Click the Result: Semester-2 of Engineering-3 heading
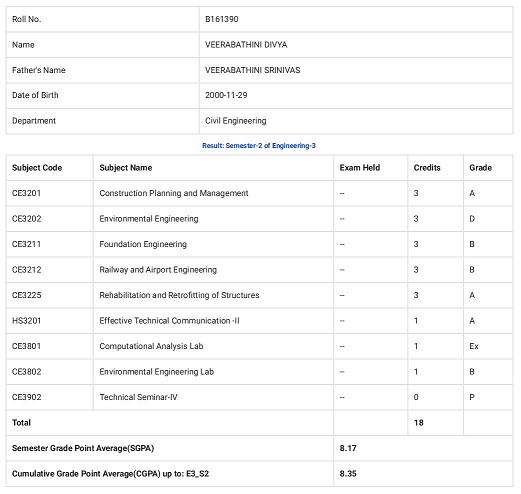This screenshot has height=494, width=521. tap(259, 146)
